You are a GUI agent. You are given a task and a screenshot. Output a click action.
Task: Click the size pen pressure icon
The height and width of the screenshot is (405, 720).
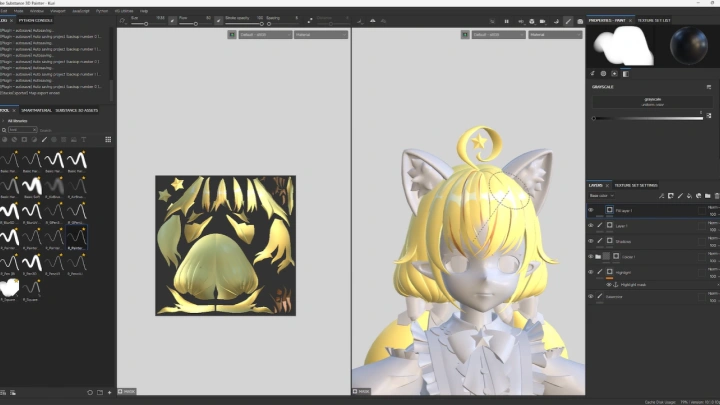click(172, 20)
